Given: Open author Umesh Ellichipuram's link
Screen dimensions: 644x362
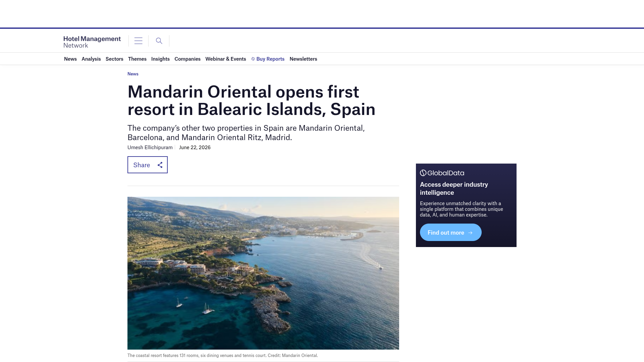Looking at the screenshot, I should 150,147.
